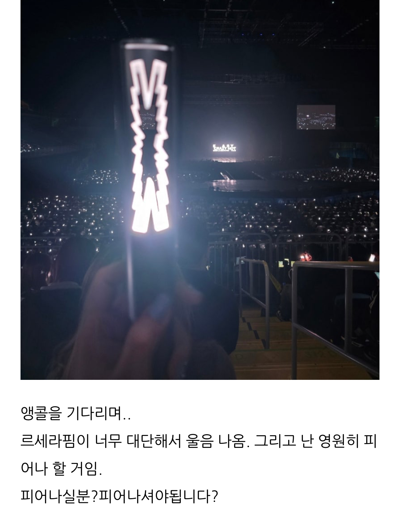Click the word '너무' in the second line
The image size is (400, 532).
point(108,441)
